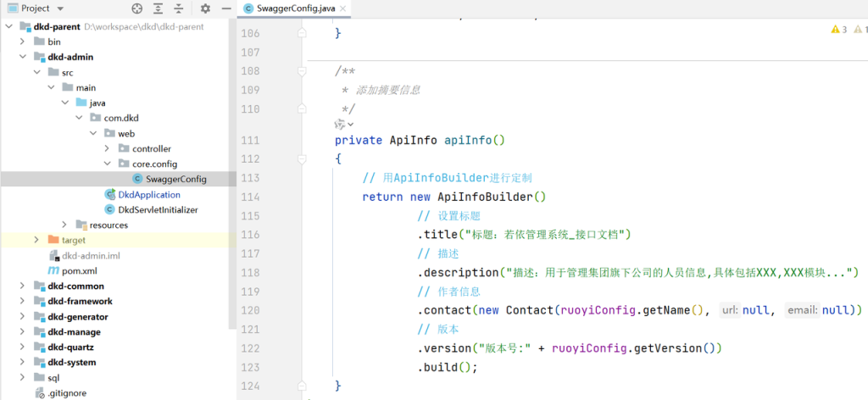Collapse the dkd-admin module node

[22, 57]
